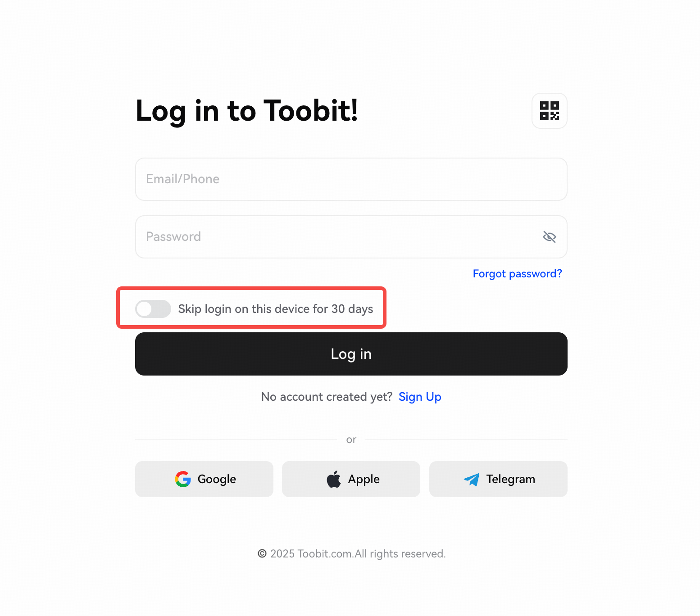Viewport: 700px width, 616px height.
Task: Focus the Email/Phone input field
Action: coord(351,179)
